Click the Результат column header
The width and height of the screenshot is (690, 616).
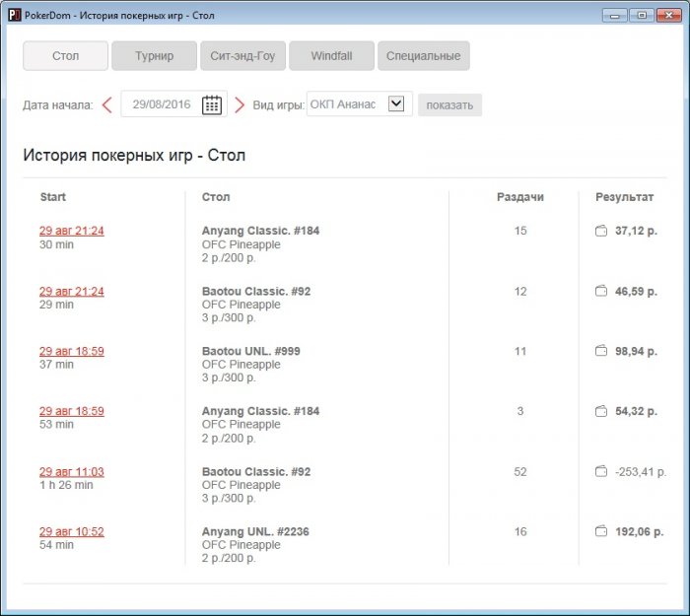[624, 197]
